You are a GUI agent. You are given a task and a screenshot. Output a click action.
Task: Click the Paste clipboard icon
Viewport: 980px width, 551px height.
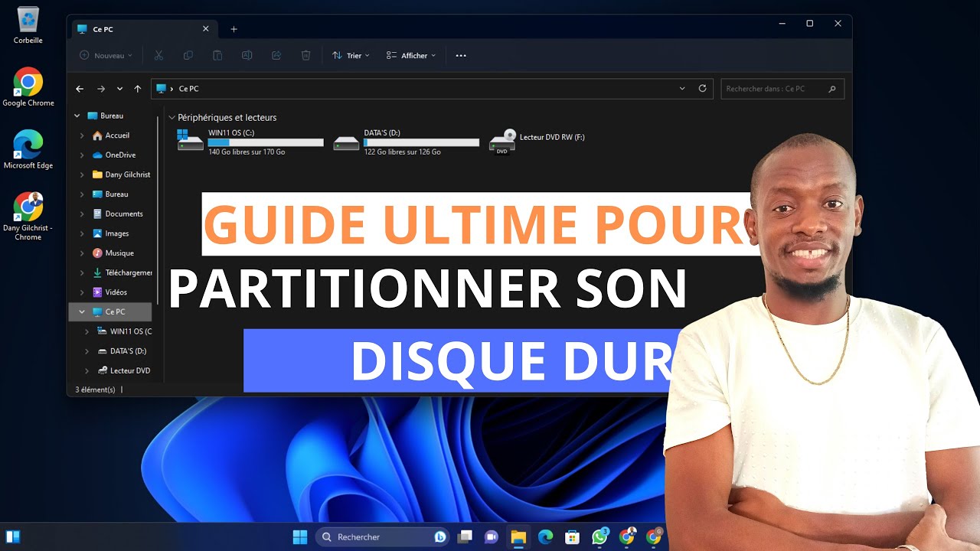tap(217, 55)
